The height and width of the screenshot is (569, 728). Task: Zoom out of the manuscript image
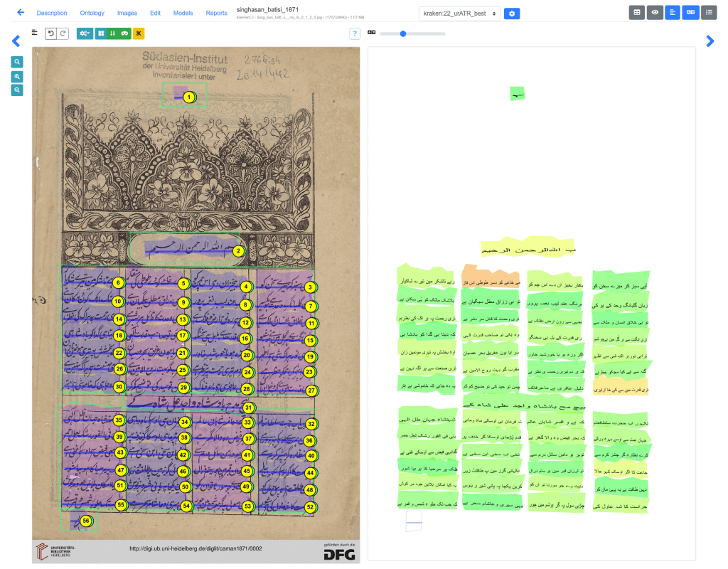click(17, 90)
